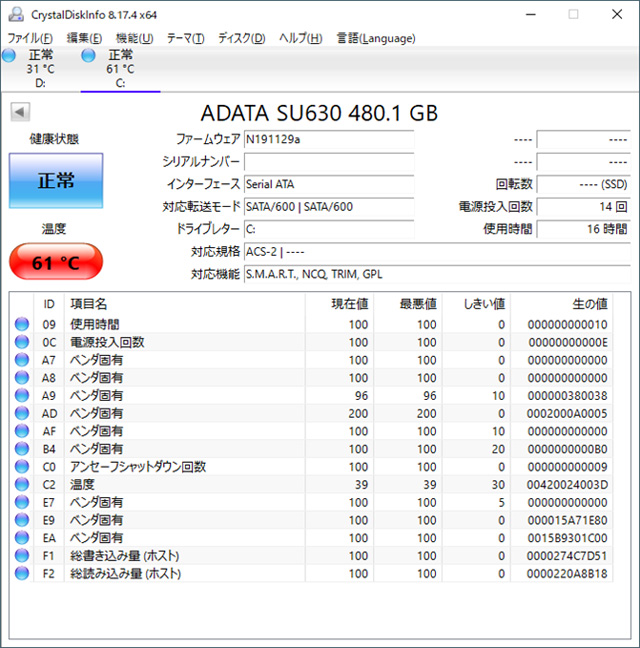Image resolution: width=640 pixels, height=648 pixels.
Task: Select the アンセーフシャットダウン回数 attribute name
Action: (x=138, y=467)
